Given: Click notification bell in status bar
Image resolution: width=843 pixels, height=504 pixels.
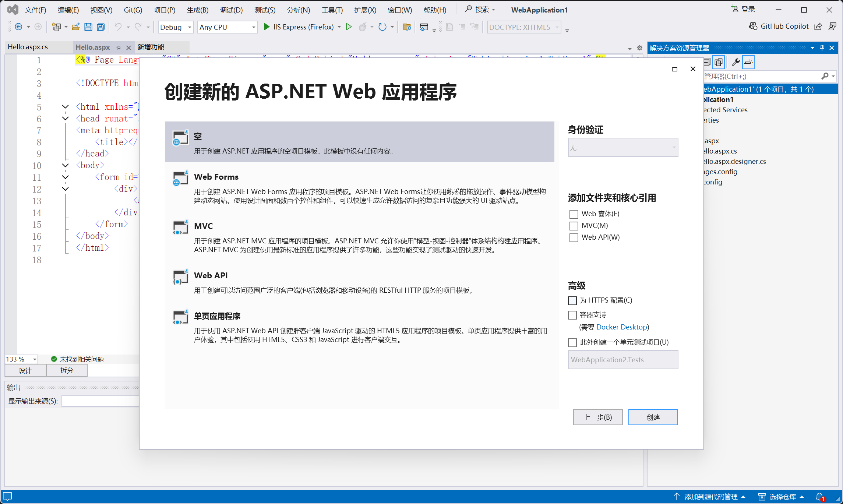Looking at the screenshot, I should [x=819, y=497].
